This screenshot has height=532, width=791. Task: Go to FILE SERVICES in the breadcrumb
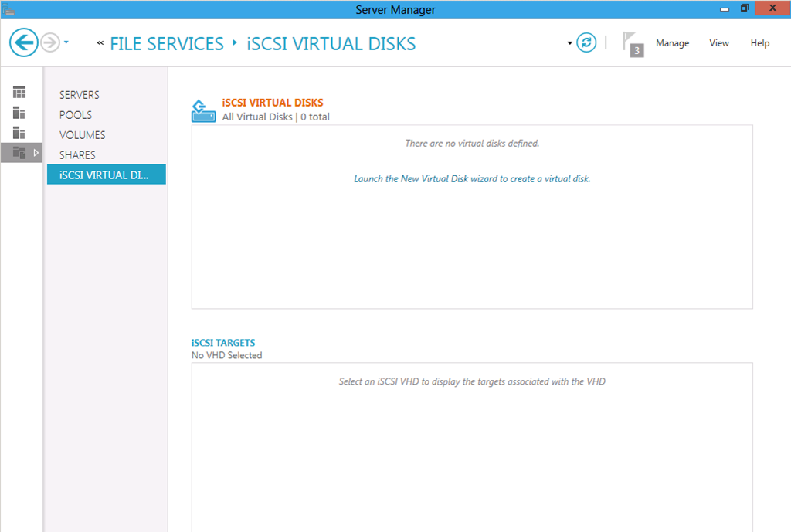167,44
